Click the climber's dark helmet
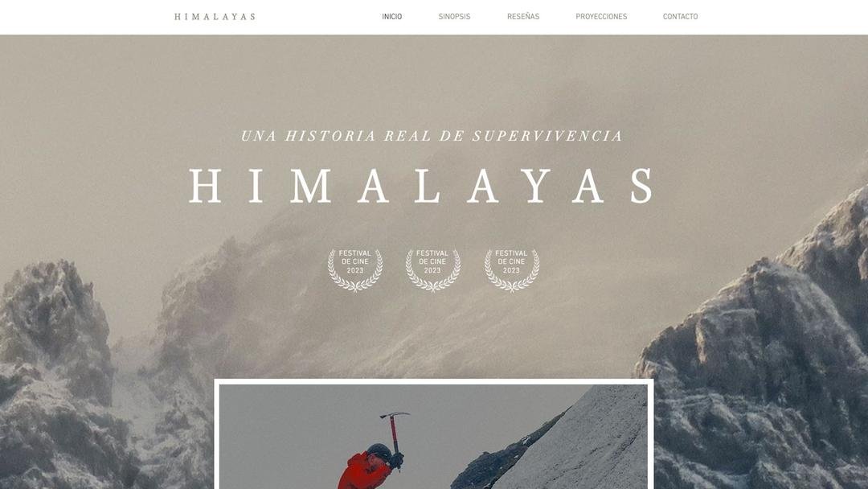Viewport: 868px width, 489px height. (x=379, y=451)
